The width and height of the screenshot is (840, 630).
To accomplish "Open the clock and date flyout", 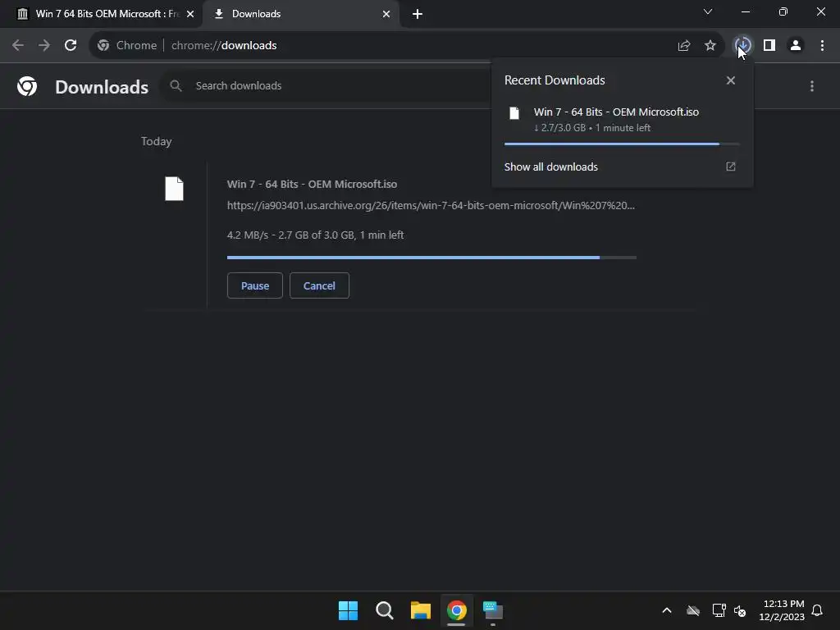I will pos(782,610).
